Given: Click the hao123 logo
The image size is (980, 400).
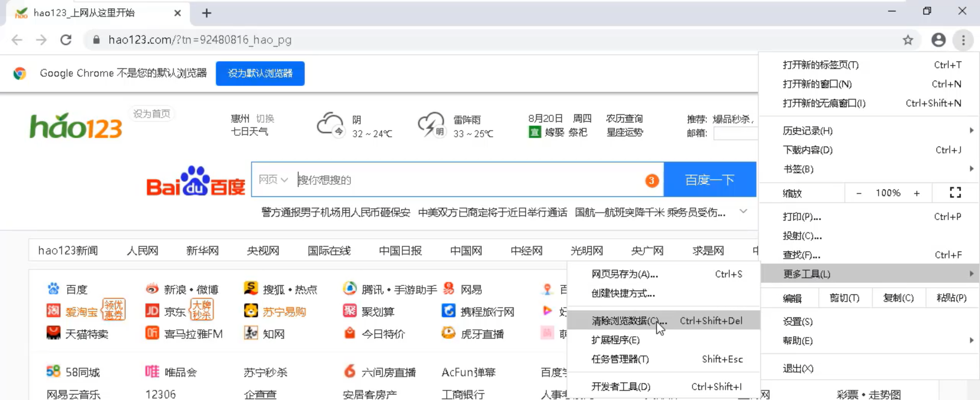Looking at the screenshot, I should [76, 126].
